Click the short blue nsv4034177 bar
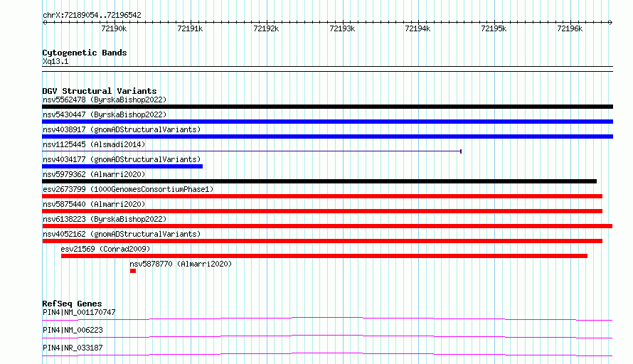Screen dimensions: 633x364 point(122,166)
